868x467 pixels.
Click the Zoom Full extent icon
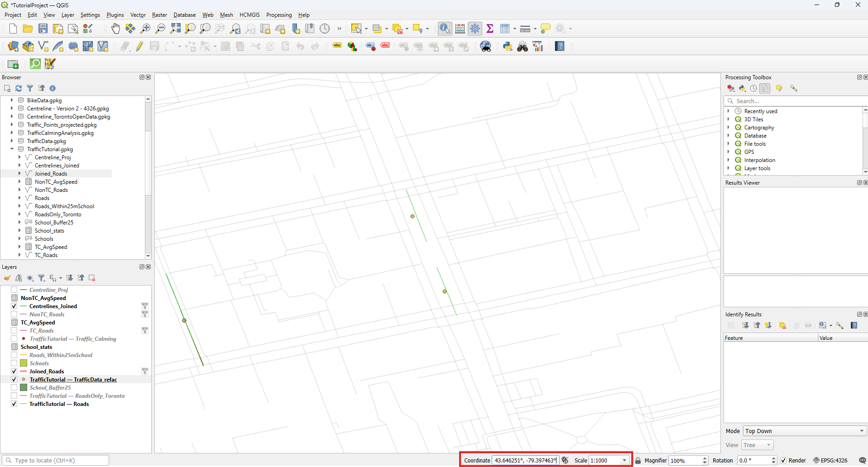(175, 29)
